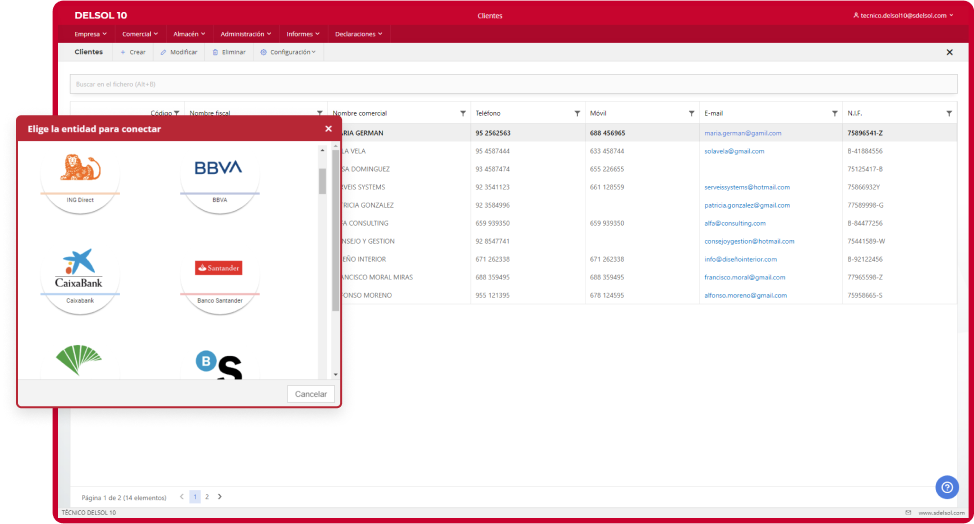Choose the BBVA bank entity

click(x=218, y=170)
